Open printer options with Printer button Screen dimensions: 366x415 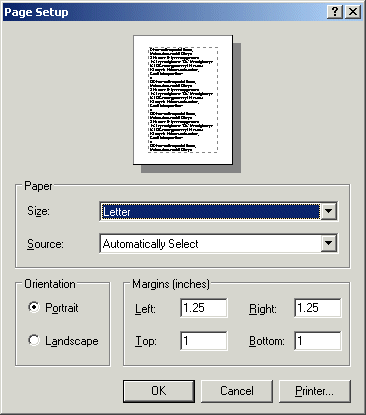point(315,391)
